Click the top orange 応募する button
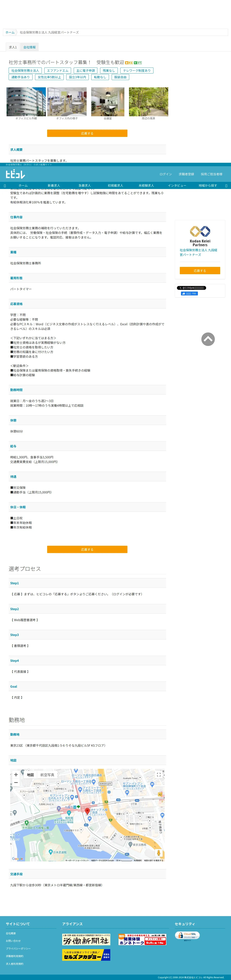The width and height of the screenshot is (231, 980). click(x=87, y=133)
